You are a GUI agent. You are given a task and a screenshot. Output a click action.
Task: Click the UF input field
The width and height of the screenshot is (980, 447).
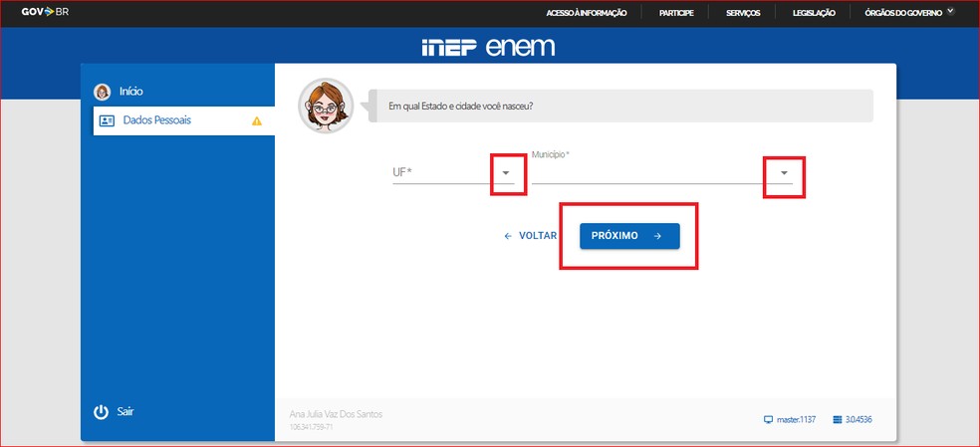pos(453,172)
